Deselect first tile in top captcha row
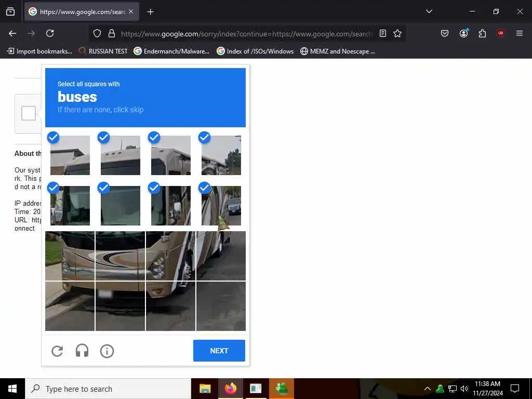This screenshot has width=532, height=399. pyautogui.click(x=70, y=155)
